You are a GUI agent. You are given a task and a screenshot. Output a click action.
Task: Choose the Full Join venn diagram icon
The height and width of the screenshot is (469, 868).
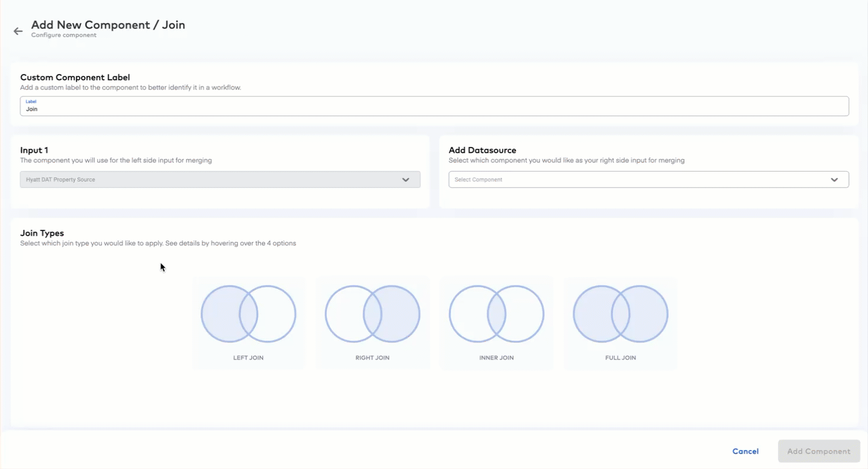pos(620,313)
